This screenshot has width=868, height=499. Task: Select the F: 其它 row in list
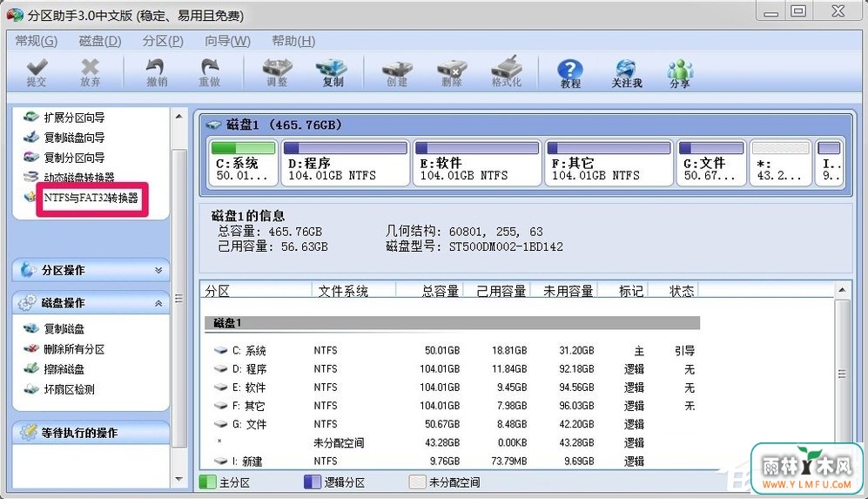coord(452,406)
